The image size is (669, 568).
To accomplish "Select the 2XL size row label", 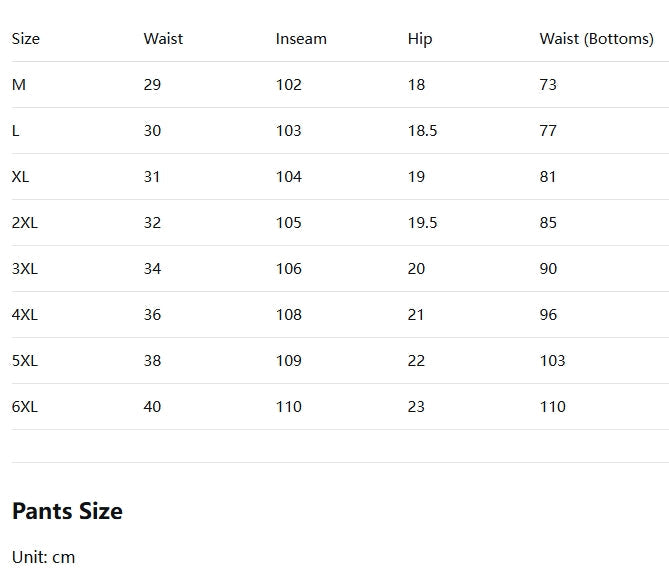I will [x=25, y=223].
